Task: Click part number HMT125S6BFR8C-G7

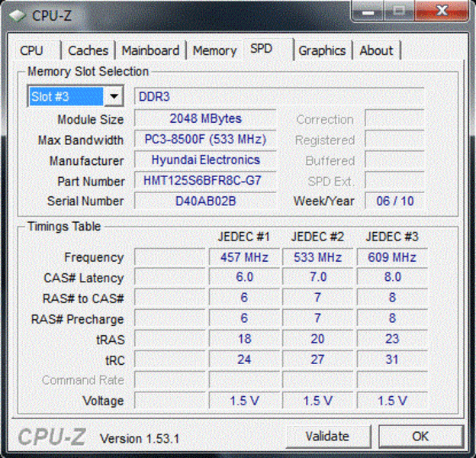Action: coord(205,180)
